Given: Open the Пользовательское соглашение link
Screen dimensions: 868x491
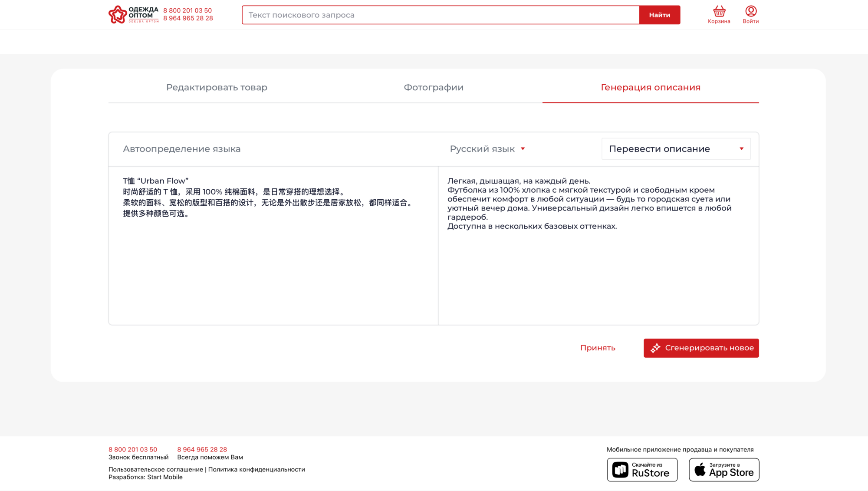Looking at the screenshot, I should click(155, 469).
